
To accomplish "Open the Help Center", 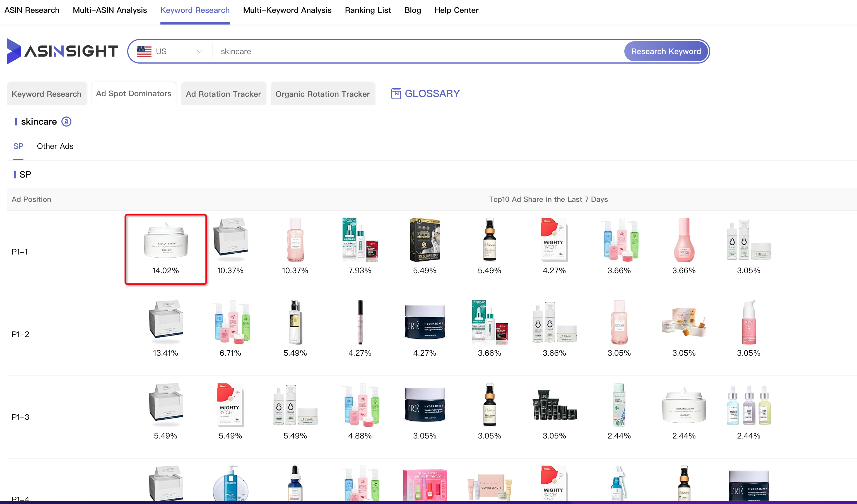I will 456,10.
